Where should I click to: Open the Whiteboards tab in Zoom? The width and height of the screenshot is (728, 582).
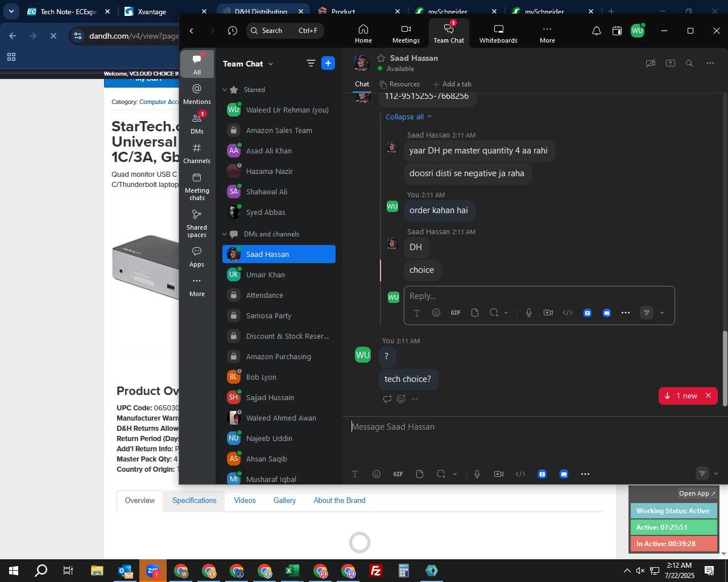pos(498,34)
